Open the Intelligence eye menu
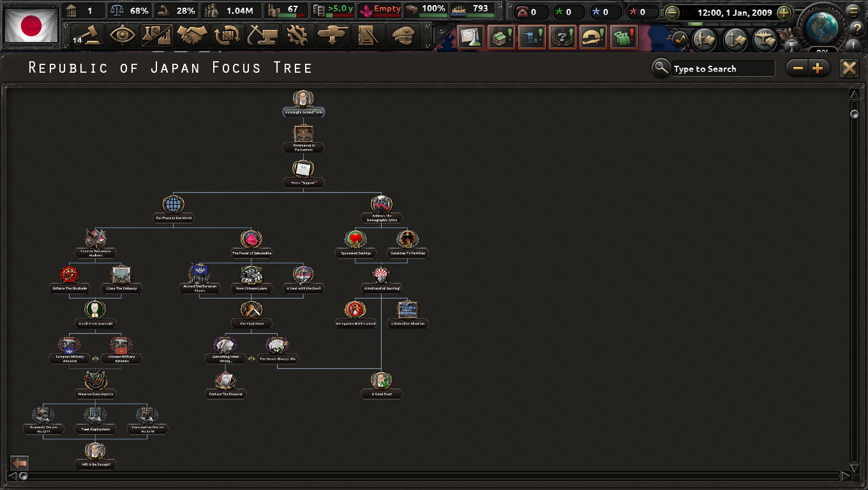868x490 pixels. point(122,35)
